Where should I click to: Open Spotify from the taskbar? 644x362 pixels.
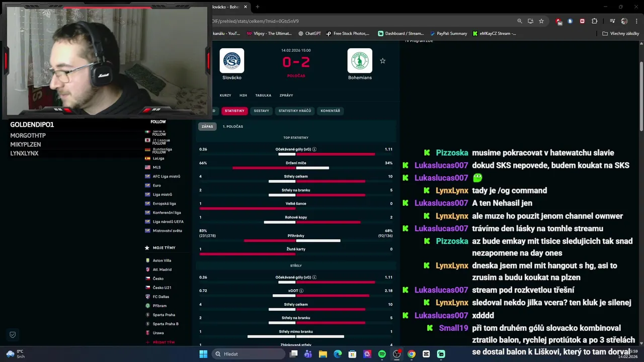(382, 354)
